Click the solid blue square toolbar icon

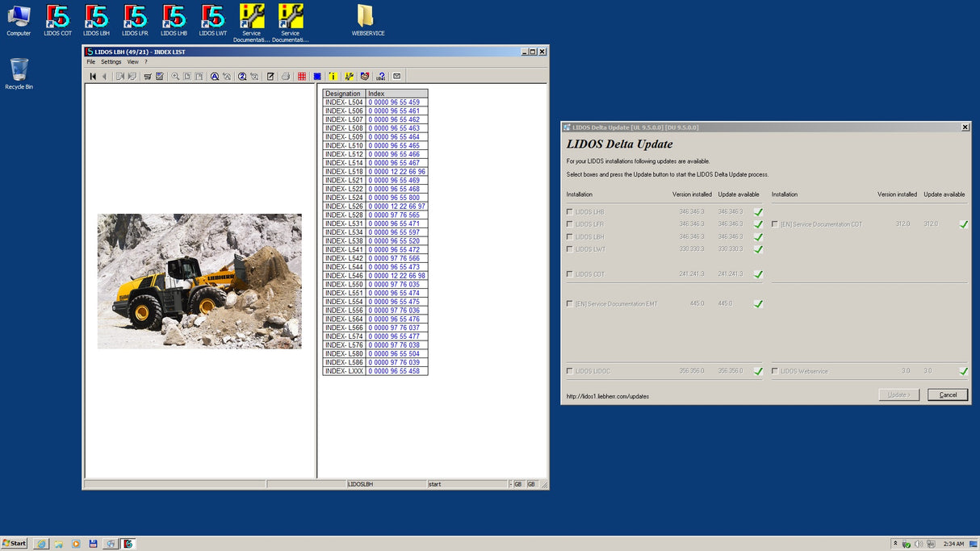tap(317, 77)
